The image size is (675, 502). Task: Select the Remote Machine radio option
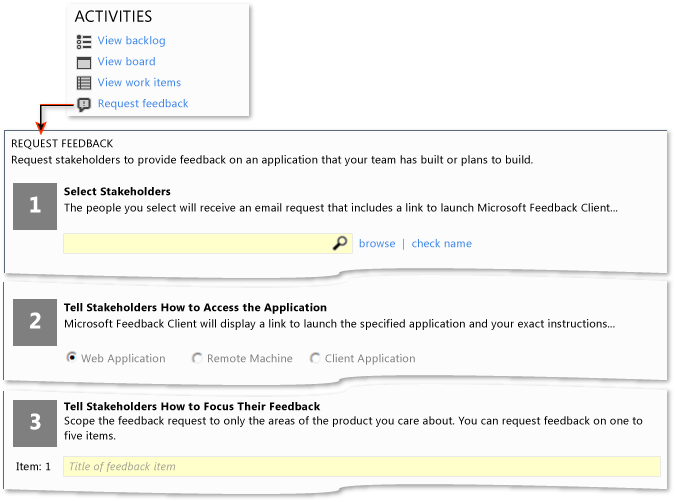197,358
